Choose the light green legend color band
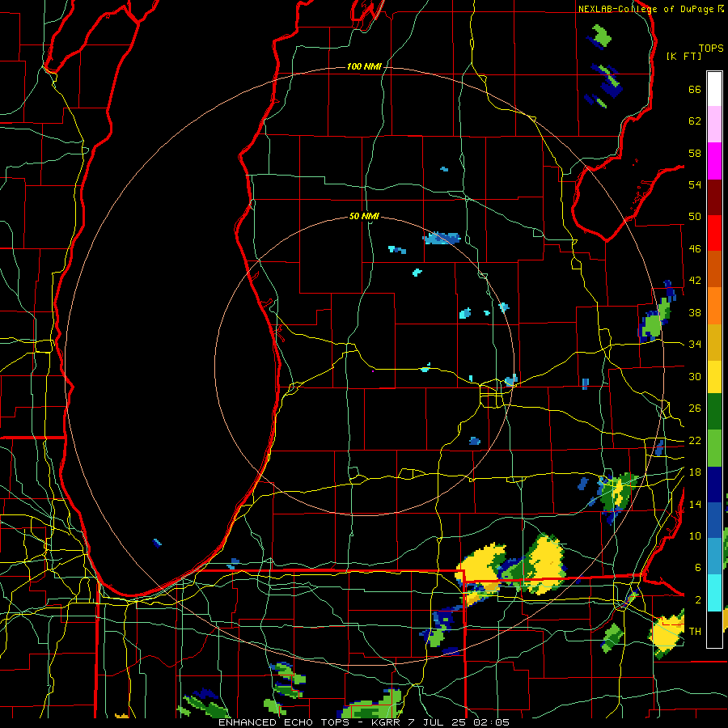 [x=714, y=448]
